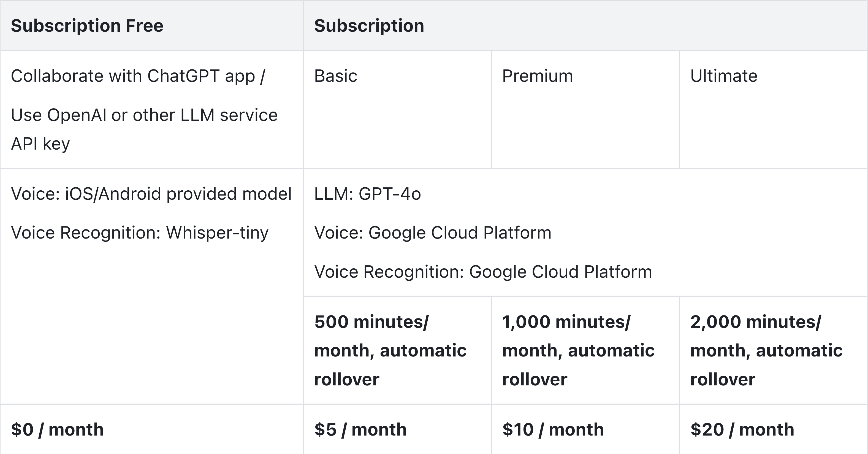868x454 pixels.
Task: Click Voice Recognition: Whisper-tiny text
Action: pos(140,233)
